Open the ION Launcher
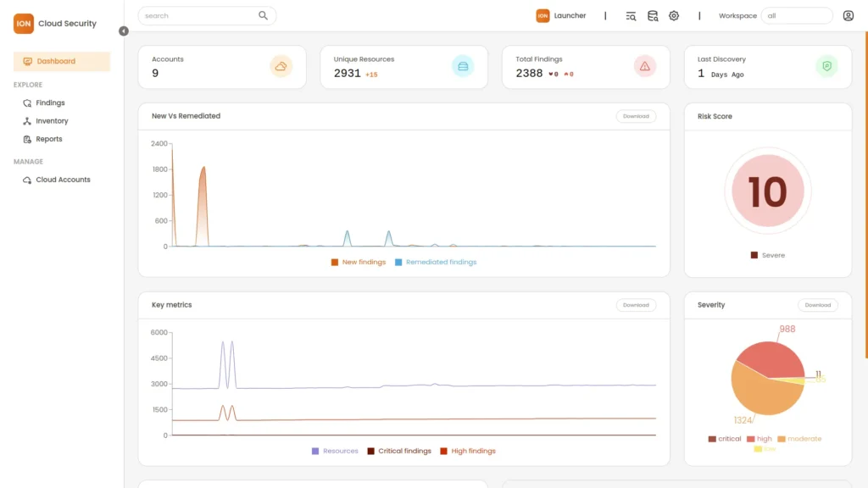The height and width of the screenshot is (488, 868). point(561,15)
